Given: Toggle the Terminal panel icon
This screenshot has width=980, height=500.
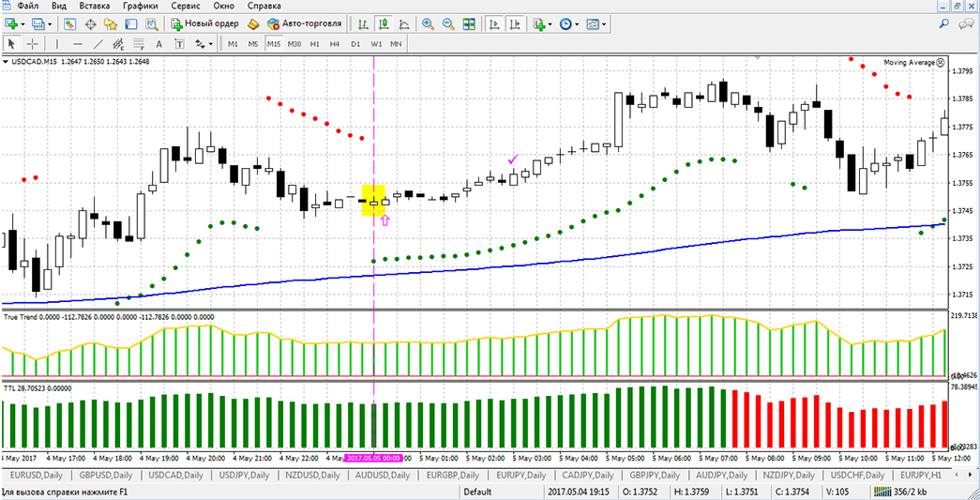Looking at the screenshot, I should pyautogui.click(x=131, y=24).
